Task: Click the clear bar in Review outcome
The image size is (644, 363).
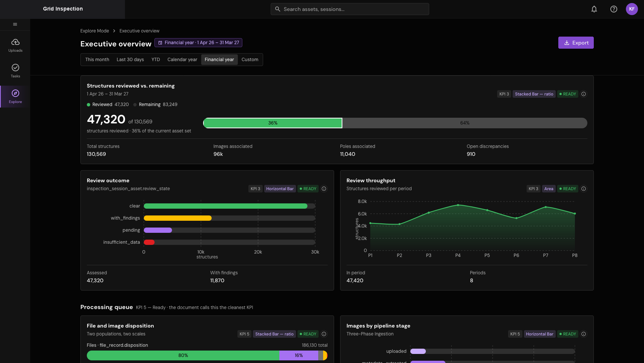Action: (x=226, y=206)
